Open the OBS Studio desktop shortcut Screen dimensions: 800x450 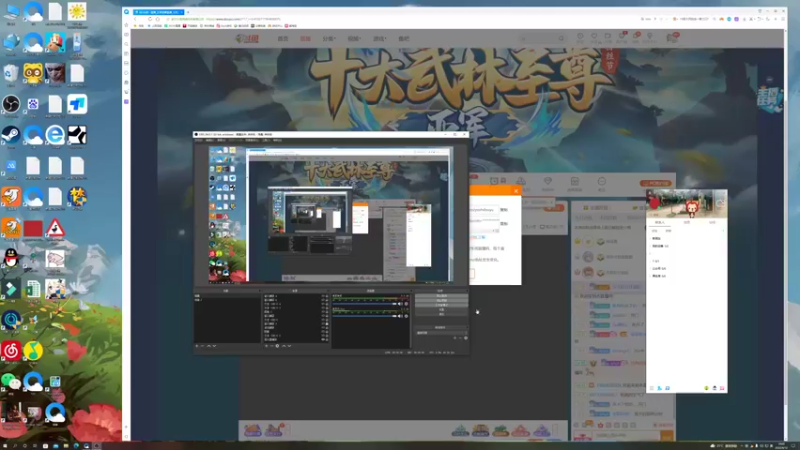tap(11, 104)
